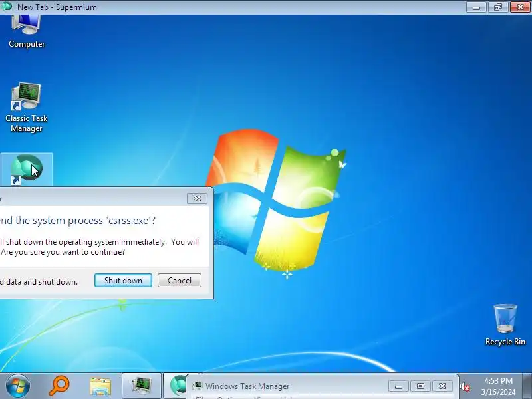Image resolution: width=532 pixels, height=399 pixels.
Task: Open the Computer desktop icon
Action: (x=27, y=31)
